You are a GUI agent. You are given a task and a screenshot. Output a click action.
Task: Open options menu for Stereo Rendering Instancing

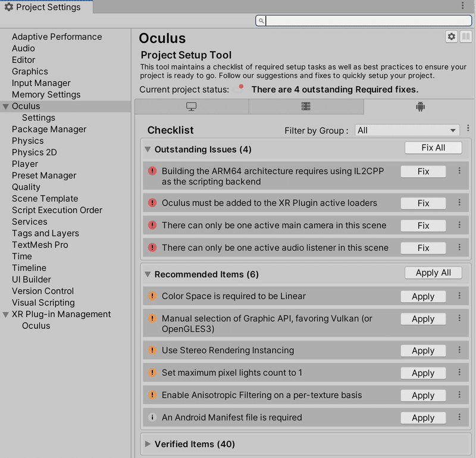click(459, 350)
